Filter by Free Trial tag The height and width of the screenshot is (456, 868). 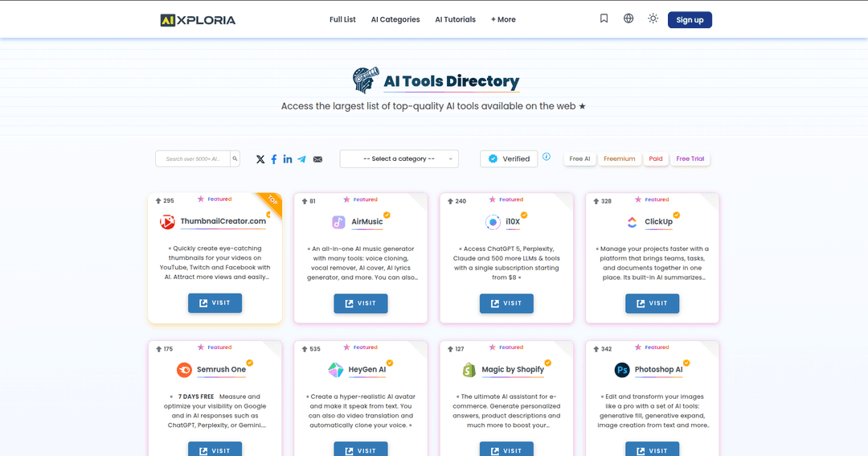pos(690,158)
